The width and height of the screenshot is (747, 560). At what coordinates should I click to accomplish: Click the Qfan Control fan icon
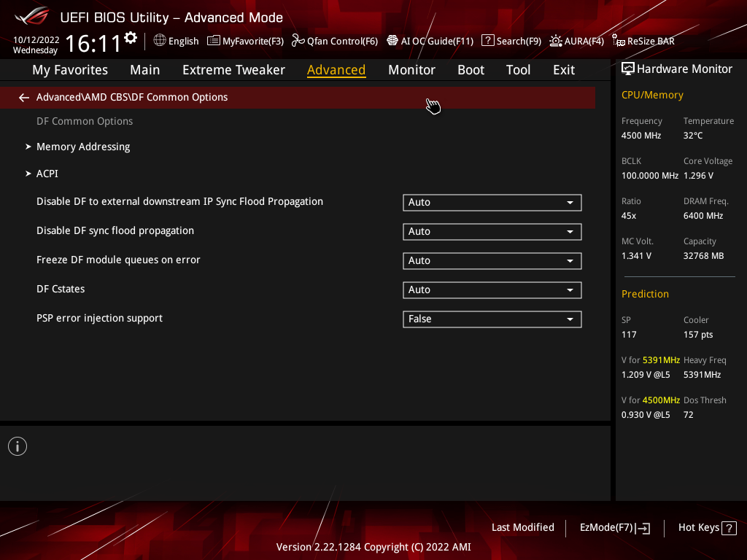298,41
